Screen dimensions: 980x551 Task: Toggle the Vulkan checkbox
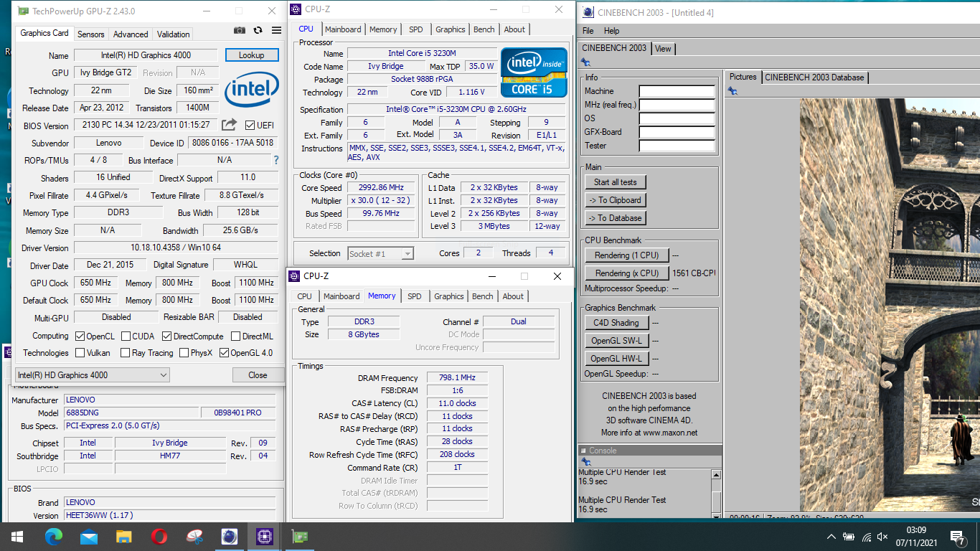point(80,353)
